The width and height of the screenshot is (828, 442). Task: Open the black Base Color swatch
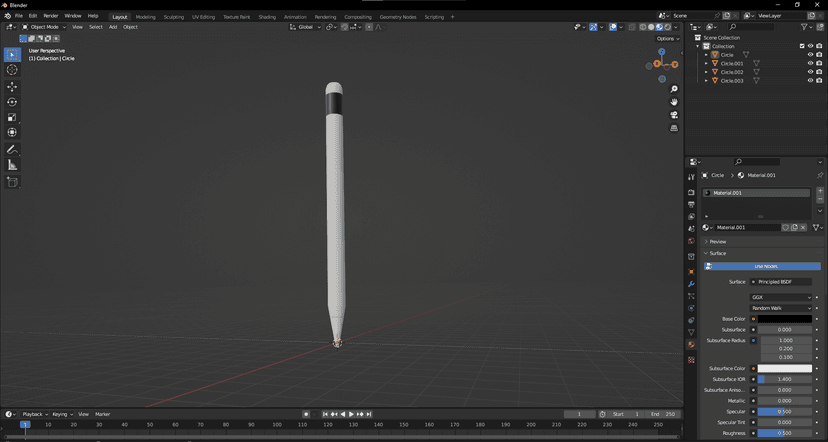click(x=784, y=319)
